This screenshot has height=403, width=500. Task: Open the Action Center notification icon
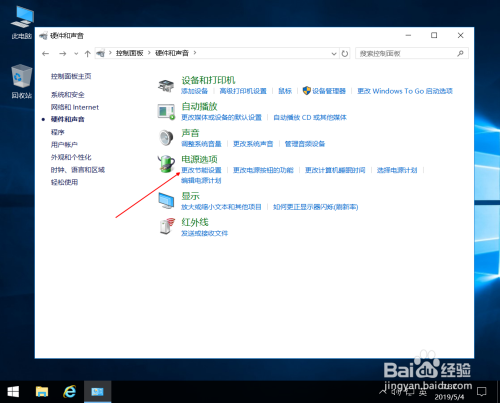pos(482,392)
